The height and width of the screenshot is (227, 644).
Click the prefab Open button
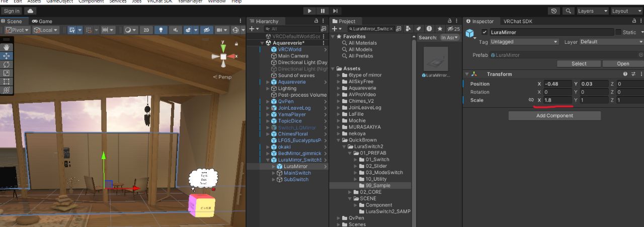(x=623, y=64)
